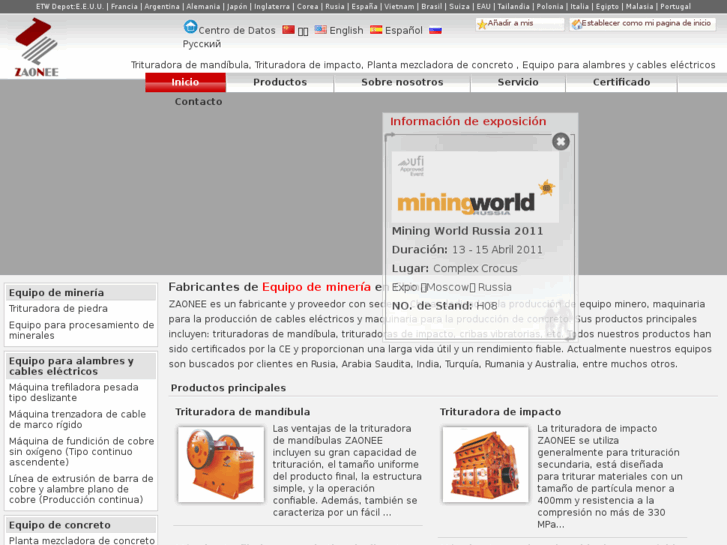Click Añadir a mis button
The height and width of the screenshot is (545, 727).
point(521,24)
